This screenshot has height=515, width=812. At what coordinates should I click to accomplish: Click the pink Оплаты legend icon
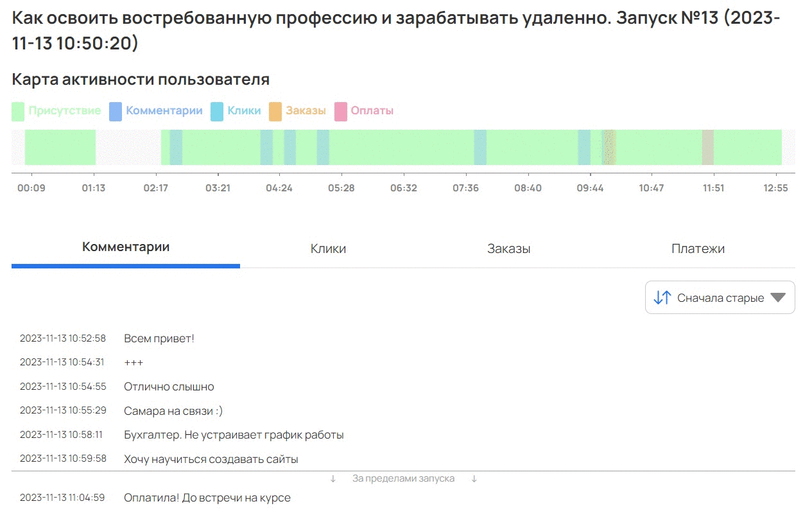pyautogui.click(x=340, y=110)
